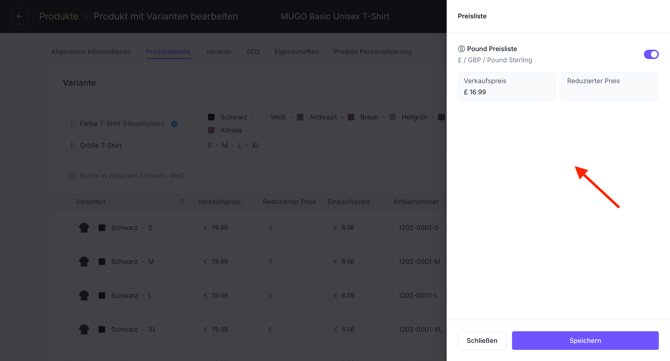Grab the drag handle for Größe T-Shirt

(72, 145)
